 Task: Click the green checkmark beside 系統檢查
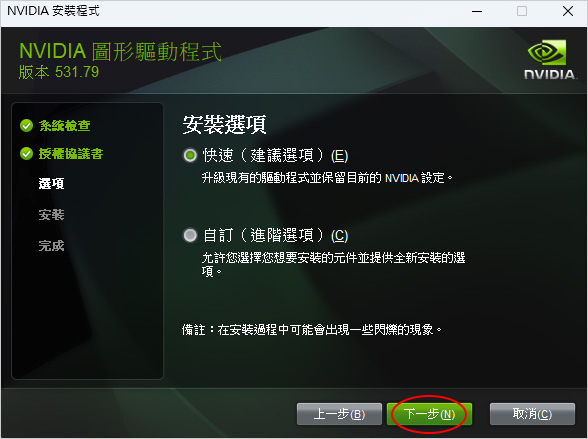click(x=26, y=126)
